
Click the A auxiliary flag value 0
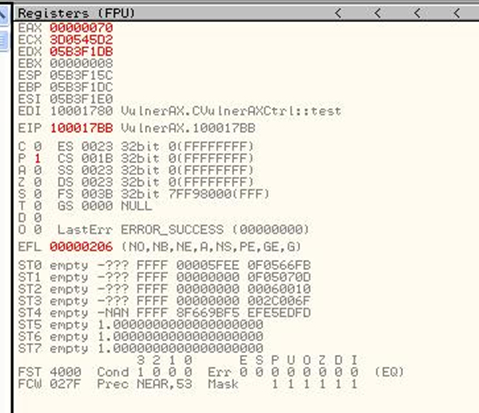38,170
